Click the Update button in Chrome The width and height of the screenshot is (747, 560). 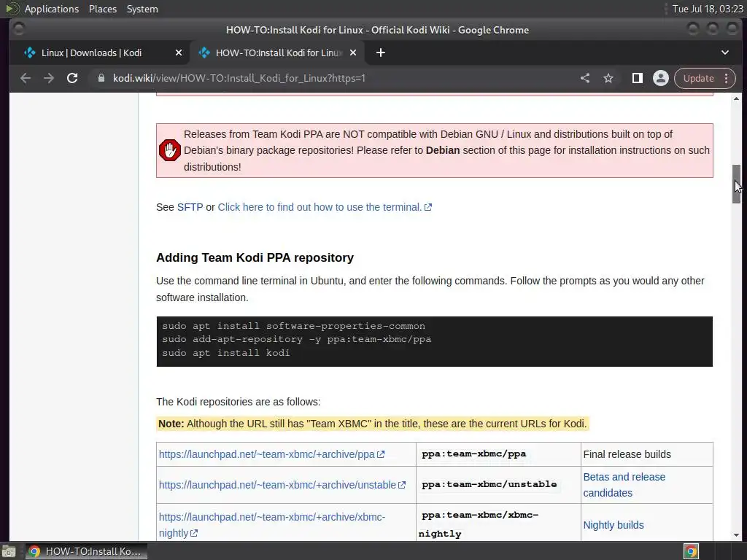coord(698,78)
